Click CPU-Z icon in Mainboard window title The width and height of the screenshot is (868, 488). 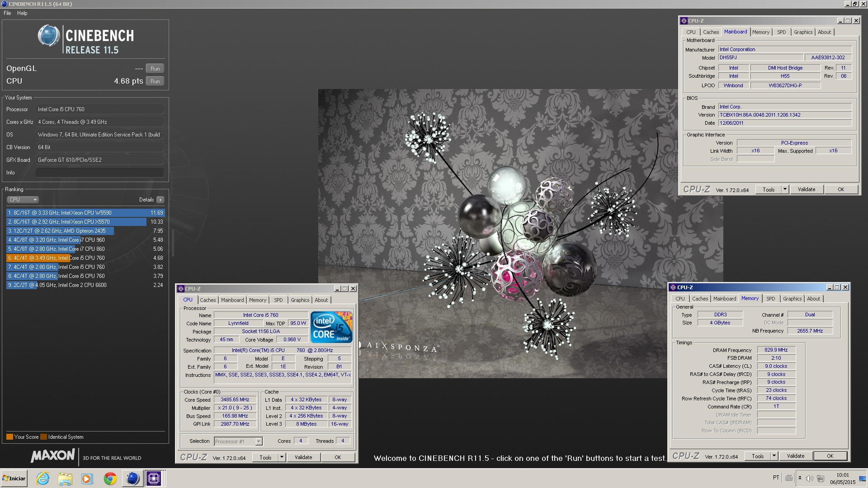[x=684, y=21]
